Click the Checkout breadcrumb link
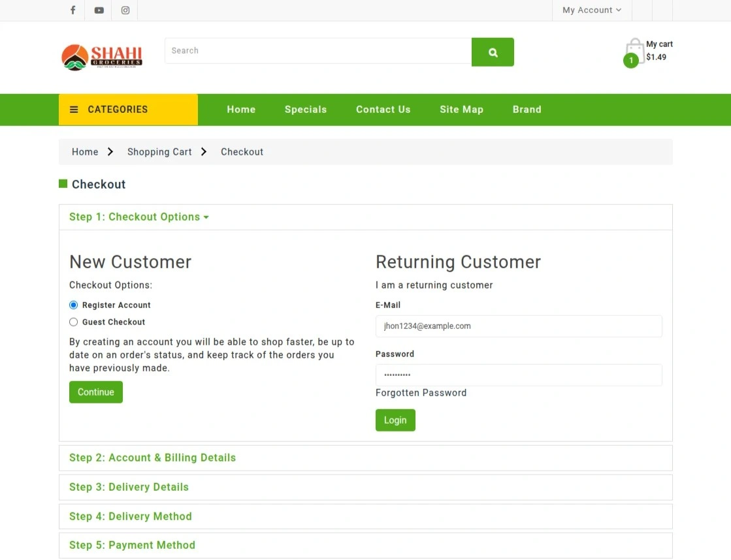 pos(242,152)
